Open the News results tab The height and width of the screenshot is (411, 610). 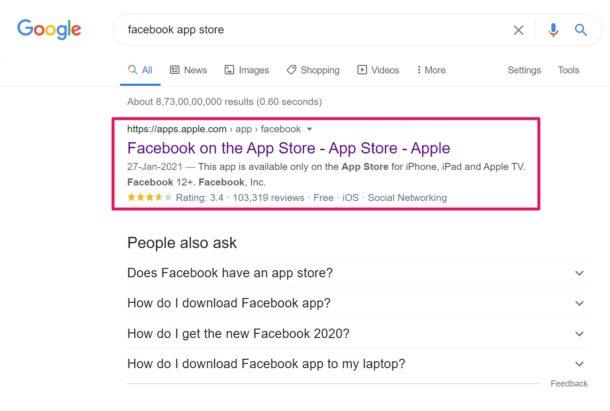coord(188,70)
